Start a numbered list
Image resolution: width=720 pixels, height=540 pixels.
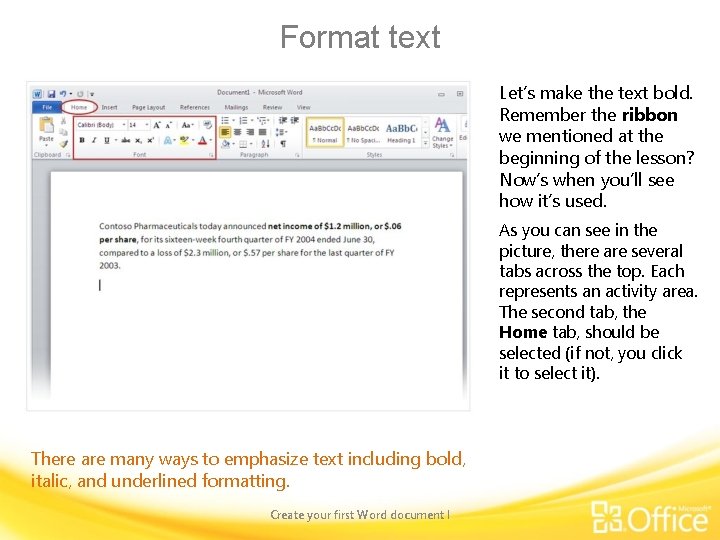click(243, 120)
